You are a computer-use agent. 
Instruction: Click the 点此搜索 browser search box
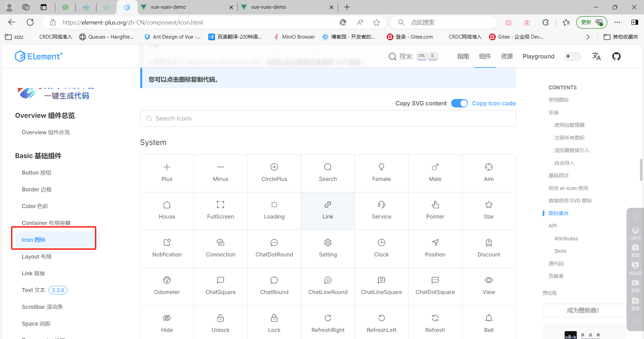(x=443, y=22)
